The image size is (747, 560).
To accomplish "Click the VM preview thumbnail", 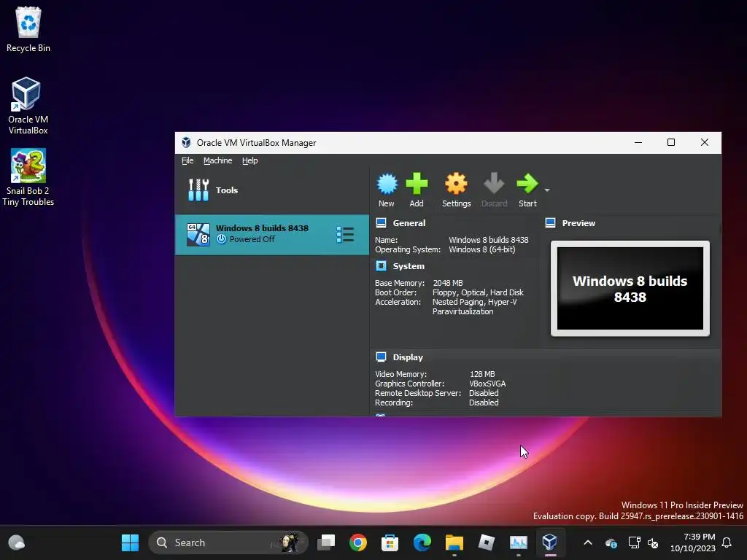I will (630, 288).
